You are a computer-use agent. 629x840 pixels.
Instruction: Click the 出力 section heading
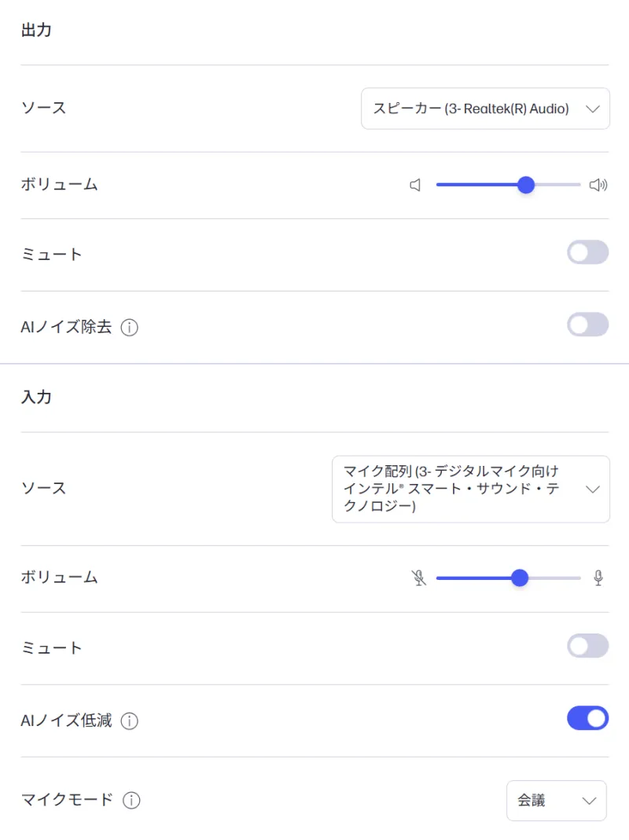[36, 31]
